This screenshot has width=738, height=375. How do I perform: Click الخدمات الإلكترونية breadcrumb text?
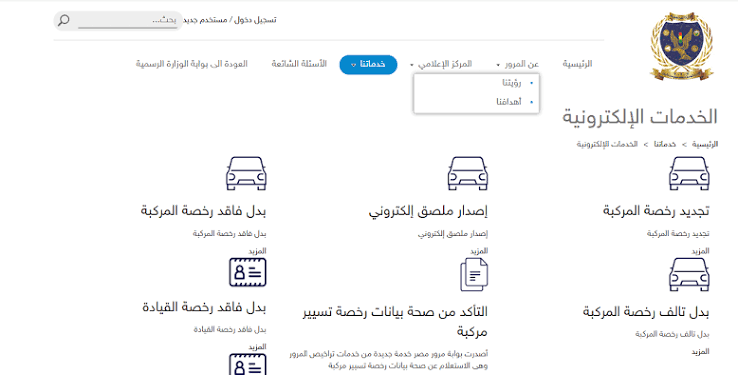point(607,144)
